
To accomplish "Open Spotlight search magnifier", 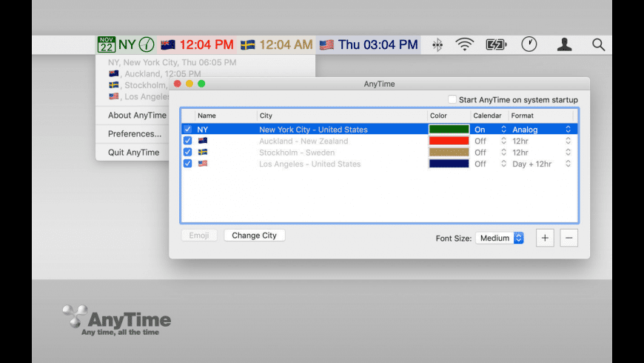I will [598, 44].
